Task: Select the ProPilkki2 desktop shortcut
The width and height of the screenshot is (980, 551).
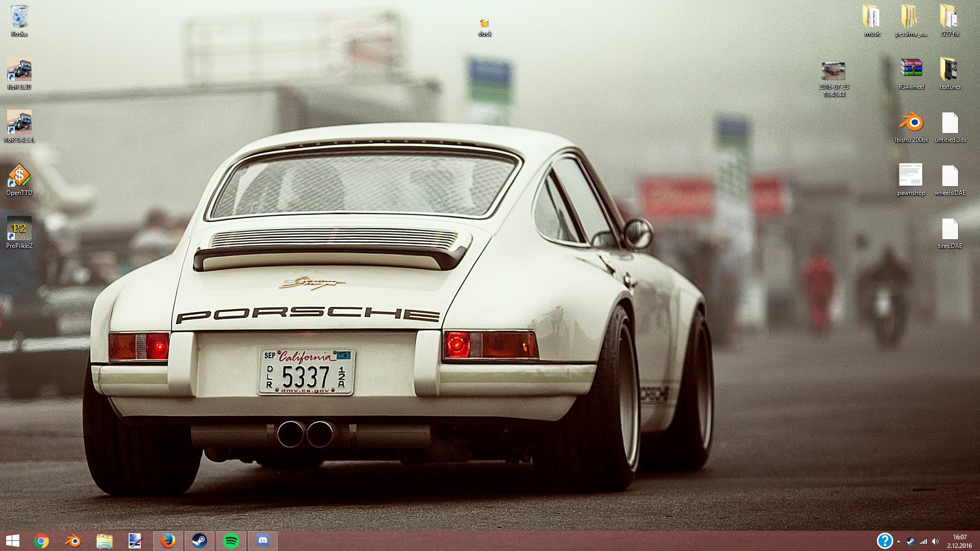Action: (19, 233)
